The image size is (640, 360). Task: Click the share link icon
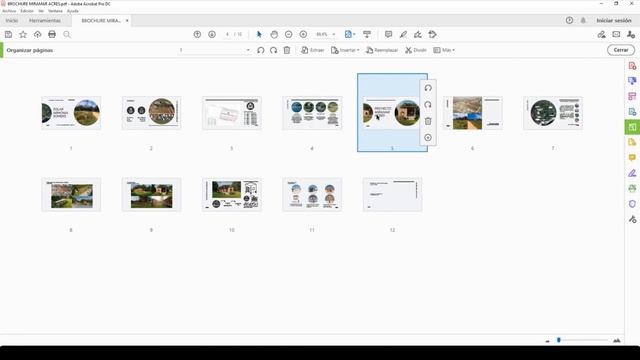pos(601,35)
